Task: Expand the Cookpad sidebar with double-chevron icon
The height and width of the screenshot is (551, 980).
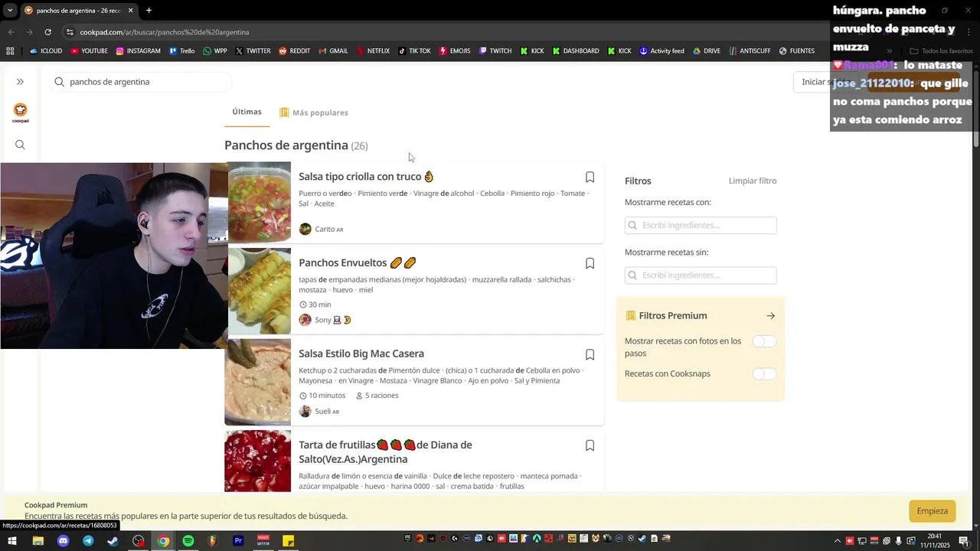Action: point(20,82)
